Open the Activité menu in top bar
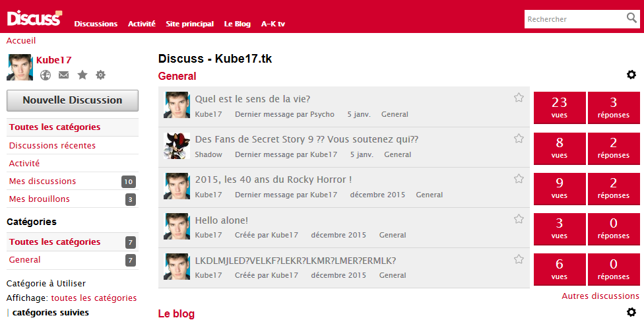Viewport: 644px width, 322px height. pos(142,24)
